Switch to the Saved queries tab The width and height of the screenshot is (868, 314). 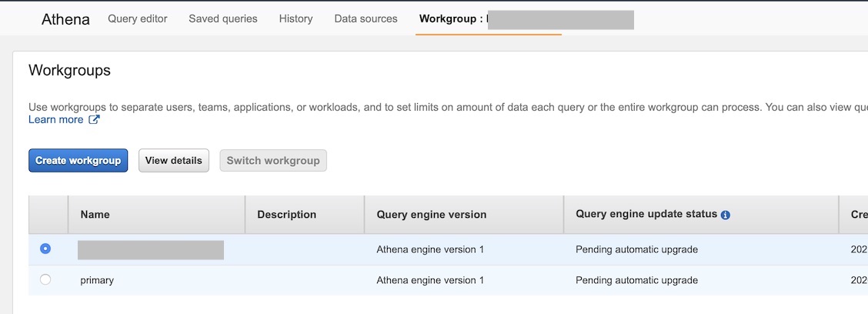(223, 18)
